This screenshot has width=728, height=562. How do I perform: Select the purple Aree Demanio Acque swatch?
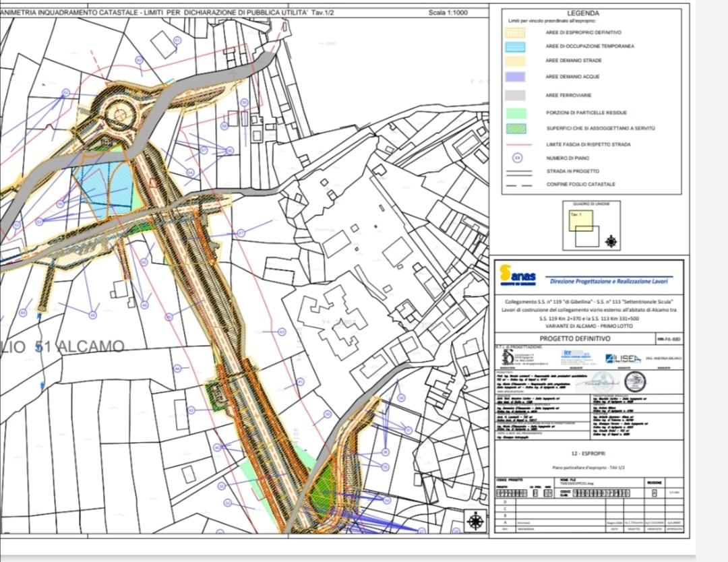516,77
